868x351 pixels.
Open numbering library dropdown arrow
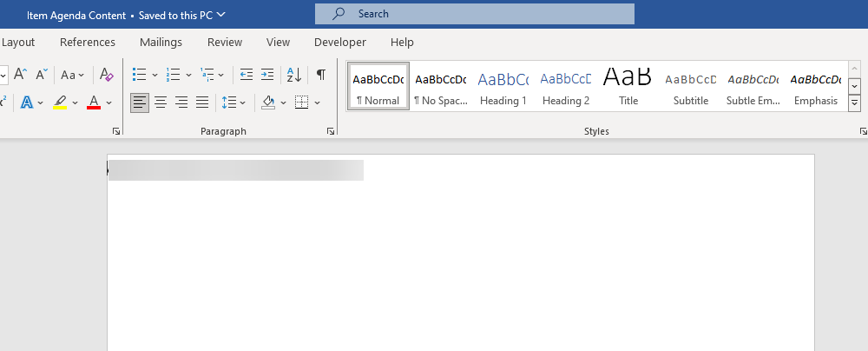[x=188, y=75]
